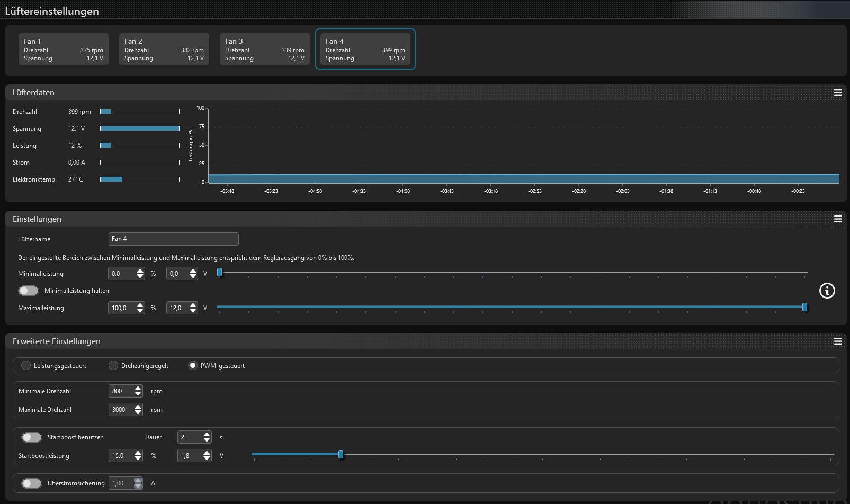Screen dimensions: 850x504
Task: Select the Leistungsgesteuert radio option
Action: point(26,365)
